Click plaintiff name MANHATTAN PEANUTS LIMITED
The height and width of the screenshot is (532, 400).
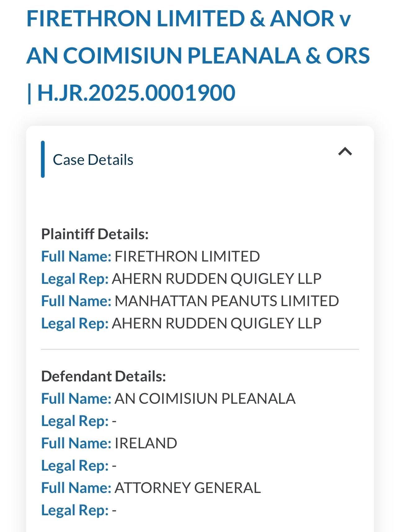[x=226, y=301]
